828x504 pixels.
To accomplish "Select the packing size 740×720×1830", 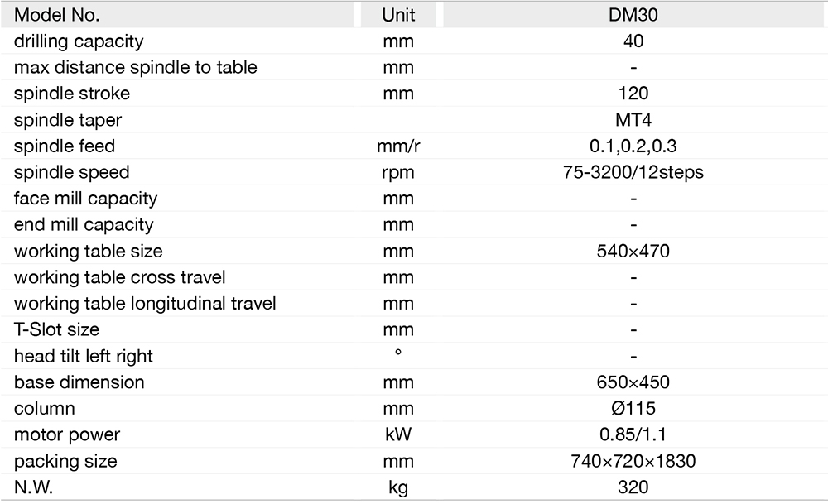I will click(633, 462).
